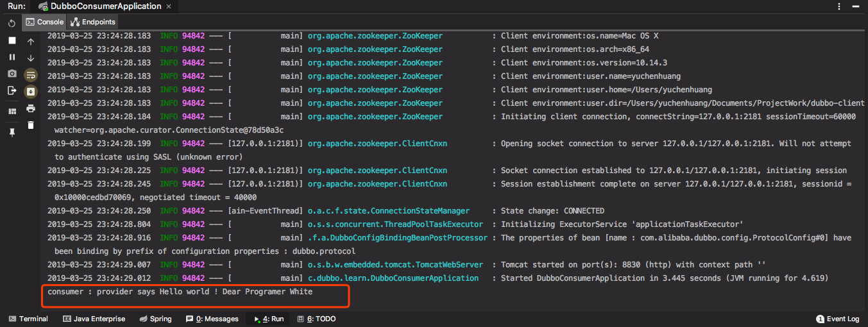Rerun DubboConsumerApplication with the rerun icon
868x327 pixels.
(x=12, y=24)
